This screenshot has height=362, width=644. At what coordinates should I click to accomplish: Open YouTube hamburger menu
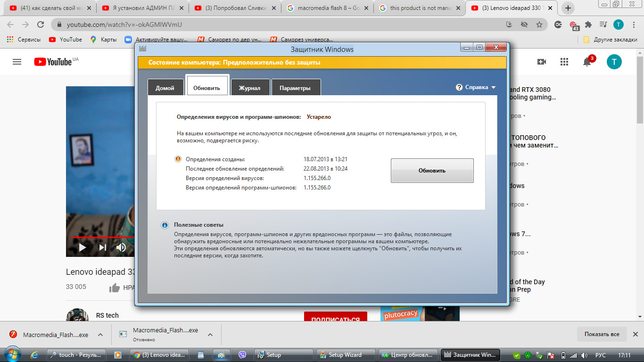click(17, 62)
